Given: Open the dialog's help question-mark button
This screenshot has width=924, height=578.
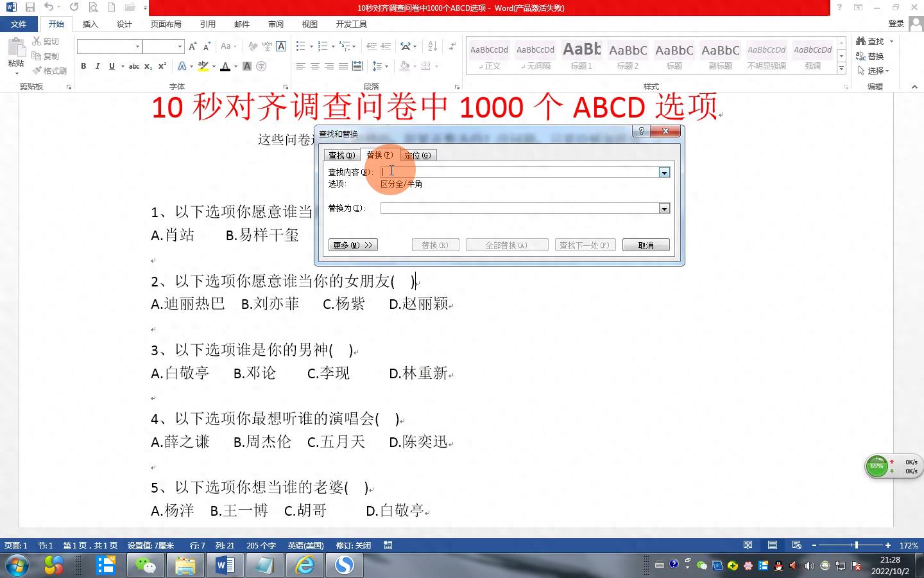Looking at the screenshot, I should 641,131.
